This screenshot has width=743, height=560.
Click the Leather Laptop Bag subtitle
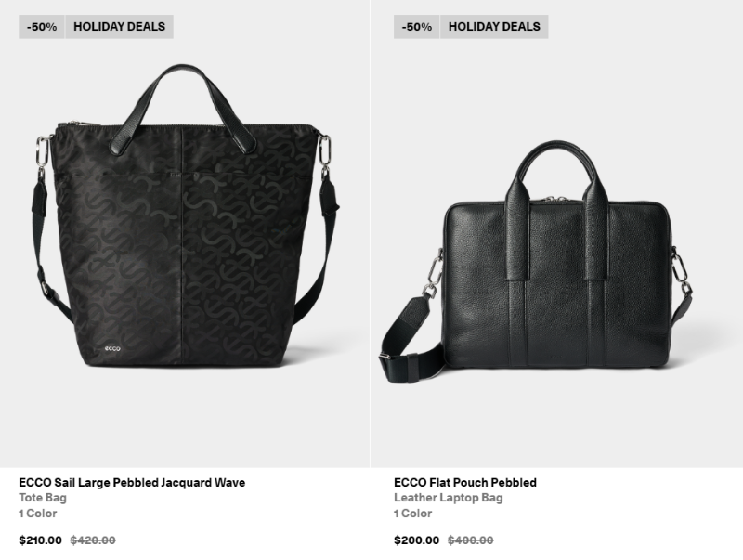[449, 498]
